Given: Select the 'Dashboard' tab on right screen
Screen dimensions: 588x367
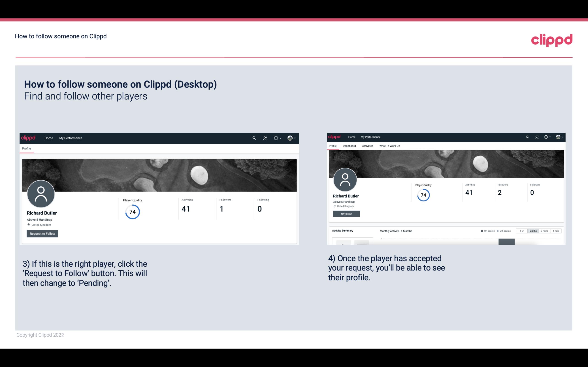Looking at the screenshot, I should (349, 146).
